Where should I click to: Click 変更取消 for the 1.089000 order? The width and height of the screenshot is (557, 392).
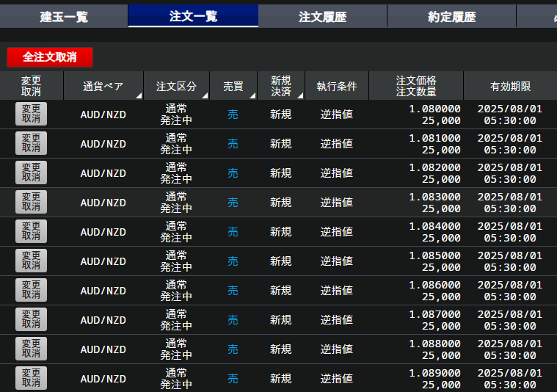tap(31, 378)
